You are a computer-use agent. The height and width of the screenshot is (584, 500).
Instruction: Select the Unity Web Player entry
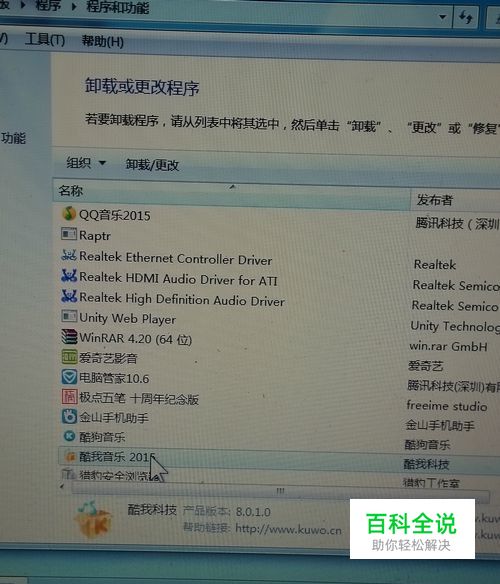point(127,318)
